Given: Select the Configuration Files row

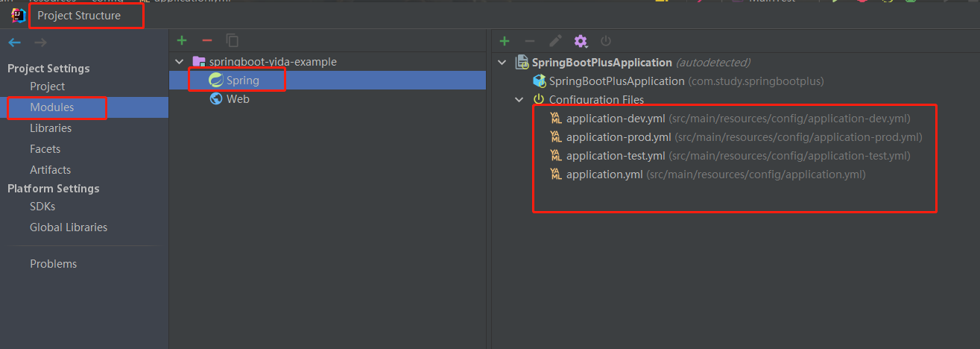Looking at the screenshot, I should pyautogui.click(x=596, y=99).
